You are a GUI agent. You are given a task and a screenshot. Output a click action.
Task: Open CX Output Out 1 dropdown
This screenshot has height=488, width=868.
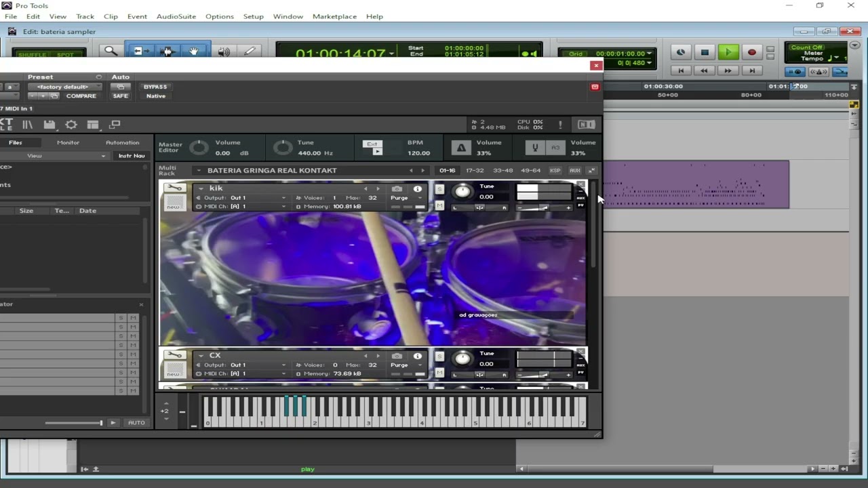coord(241,365)
